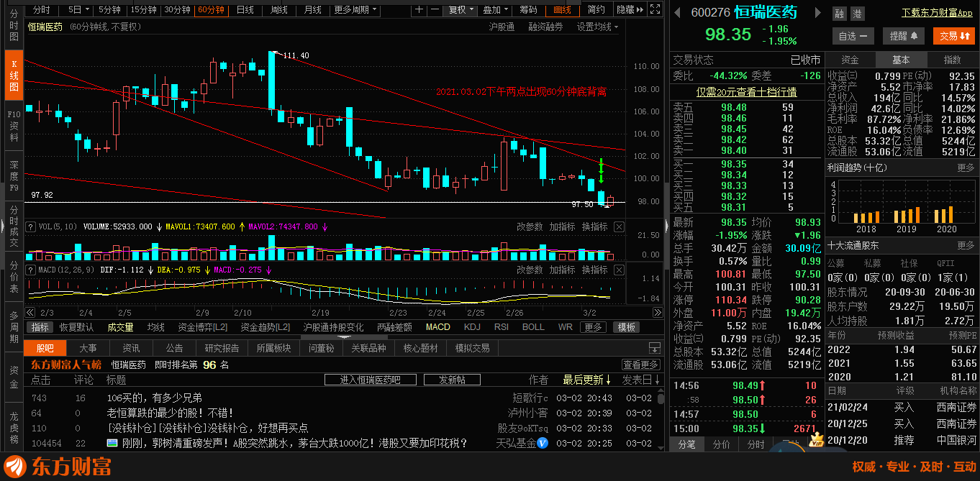
Task: Click 下载东方财富App link
Action: coord(938,12)
